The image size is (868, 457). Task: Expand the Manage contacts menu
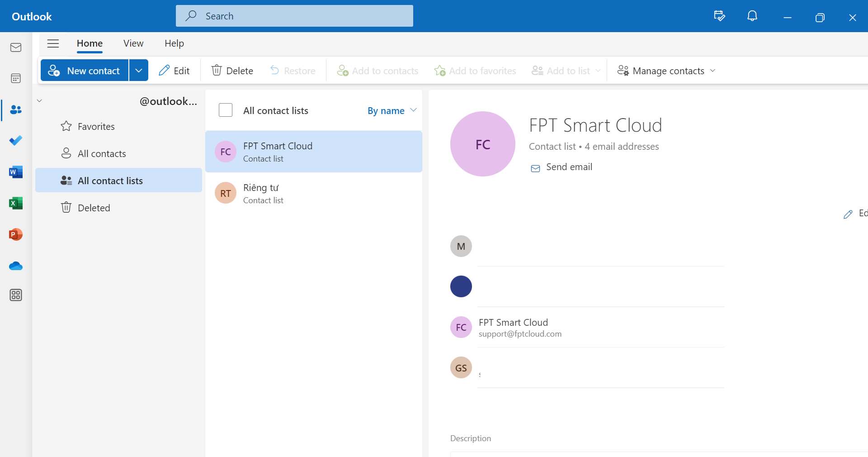666,71
